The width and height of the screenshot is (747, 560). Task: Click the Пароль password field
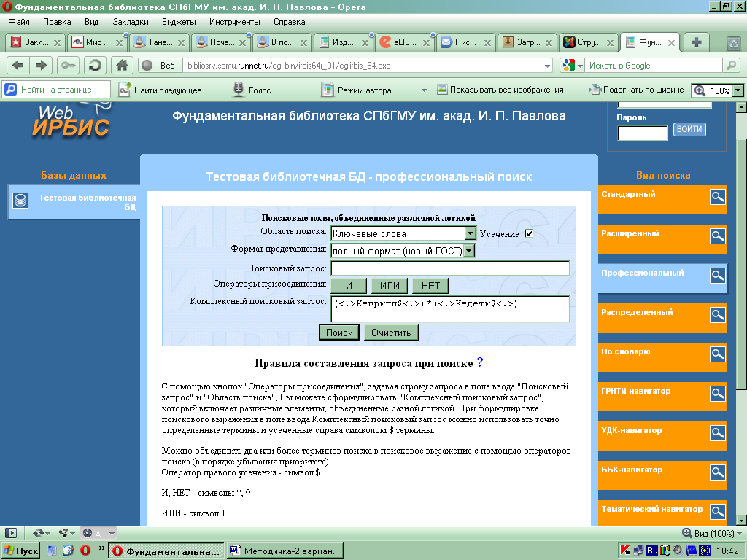pos(642,133)
